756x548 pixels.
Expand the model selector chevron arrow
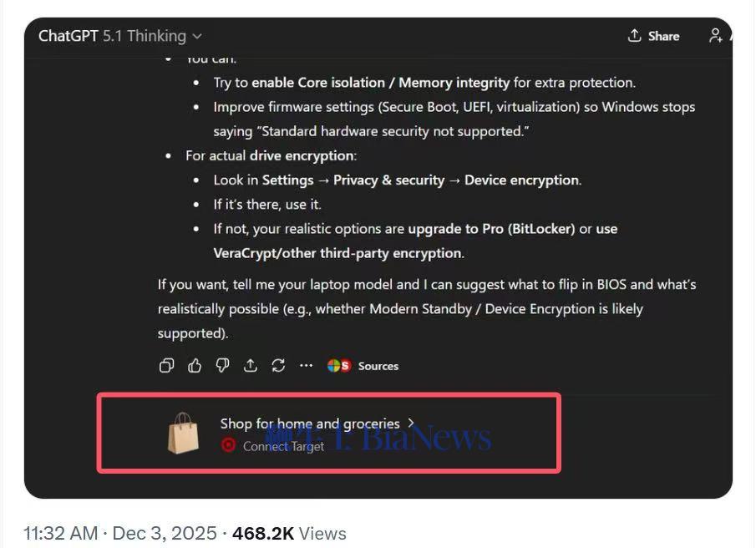(196, 37)
